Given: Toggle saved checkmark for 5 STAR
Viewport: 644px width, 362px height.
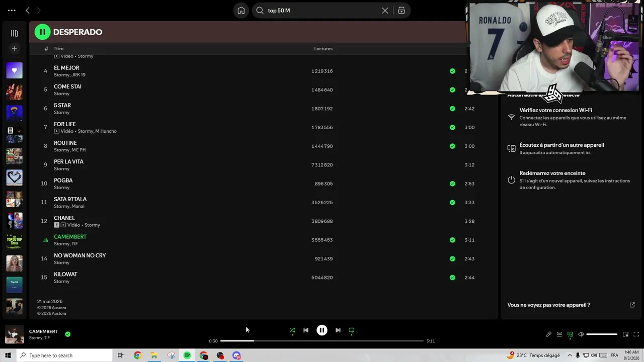Looking at the screenshot, I should tap(452, 109).
